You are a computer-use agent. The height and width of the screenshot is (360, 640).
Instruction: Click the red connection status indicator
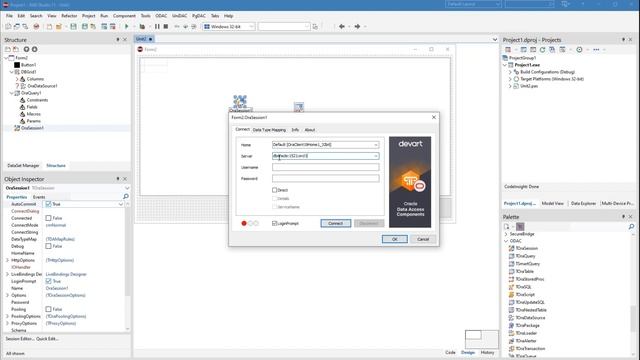pos(244,223)
